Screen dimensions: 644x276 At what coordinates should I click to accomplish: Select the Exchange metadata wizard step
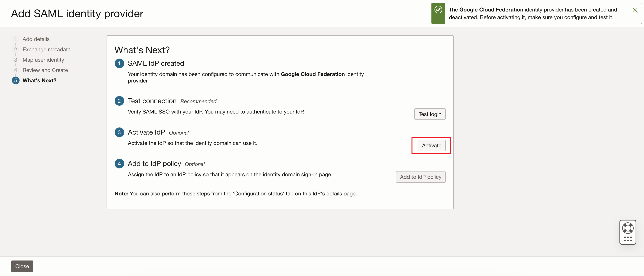pyautogui.click(x=47, y=49)
